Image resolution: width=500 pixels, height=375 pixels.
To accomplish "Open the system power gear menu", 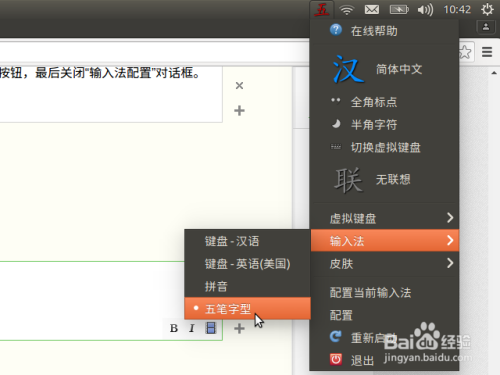I will point(487,9).
